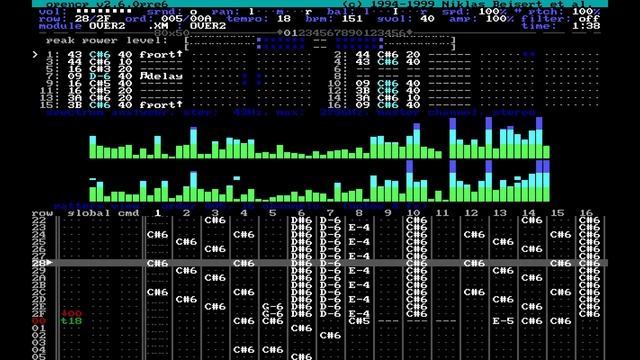The image size is (640, 360).
Task: Toggle the filter 'off' value
Action: [589, 19]
